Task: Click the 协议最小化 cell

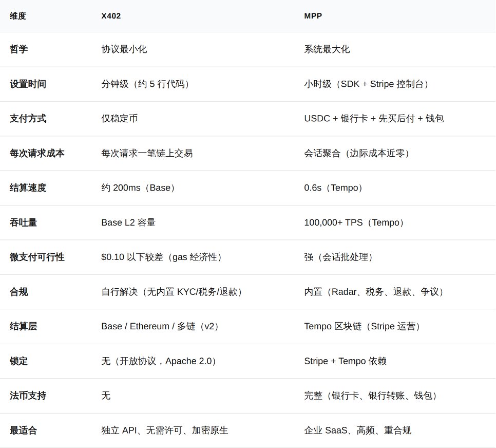Action: coord(124,49)
